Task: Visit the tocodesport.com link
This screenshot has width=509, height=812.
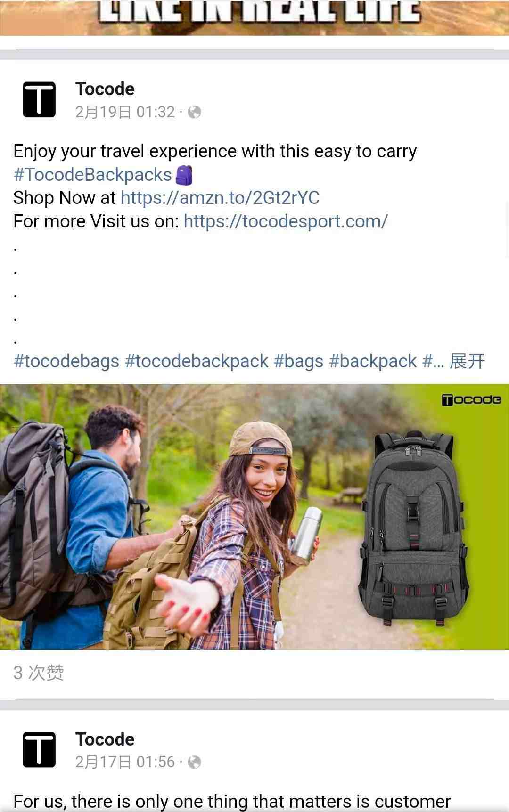Action: click(286, 221)
